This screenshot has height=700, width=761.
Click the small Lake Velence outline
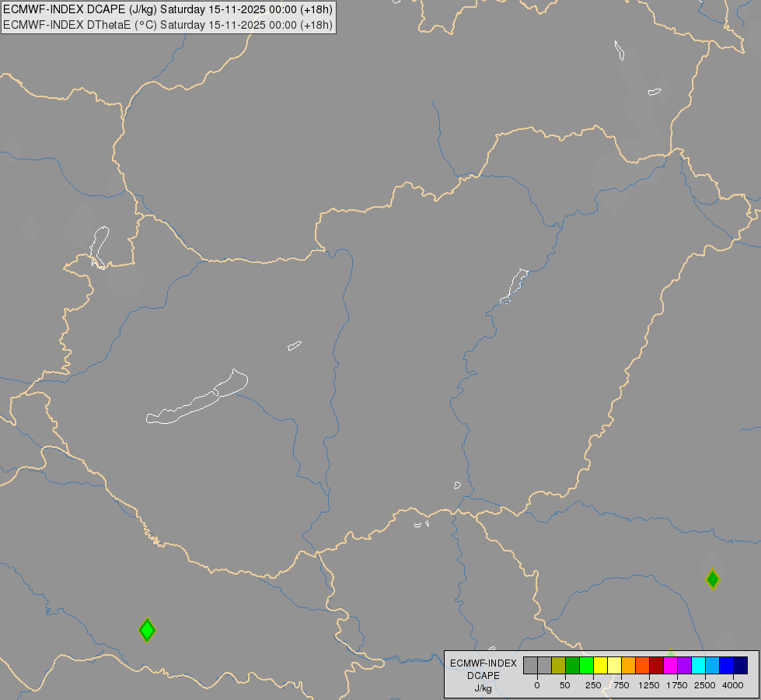coord(295,345)
